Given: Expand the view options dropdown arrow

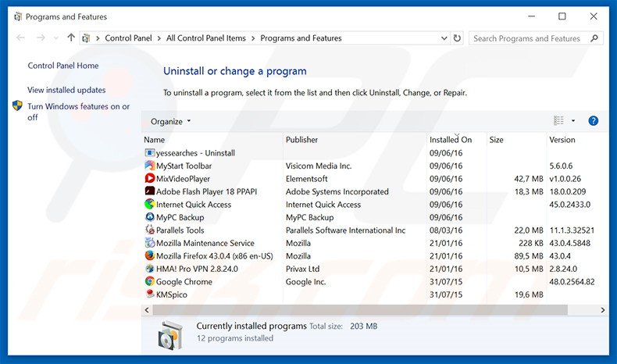Looking at the screenshot, I should (573, 121).
